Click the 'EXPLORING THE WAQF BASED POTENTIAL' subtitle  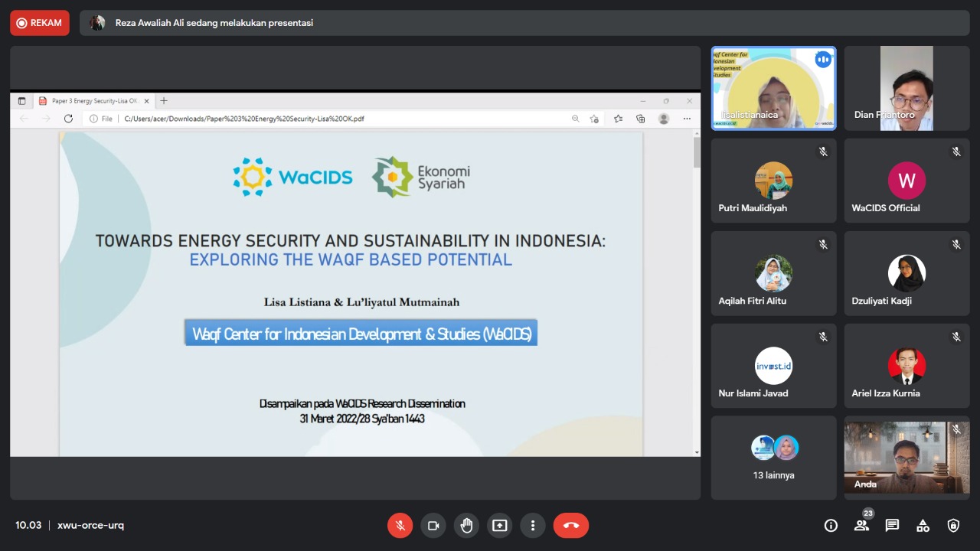pos(351,259)
